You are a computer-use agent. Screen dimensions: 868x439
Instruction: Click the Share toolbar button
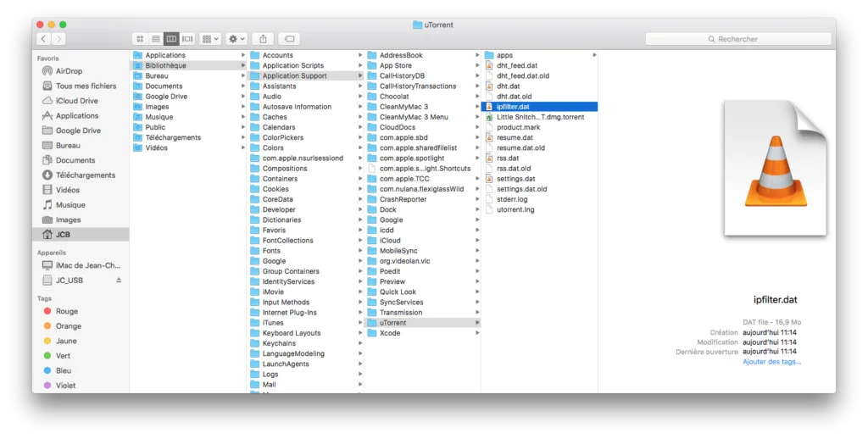click(263, 39)
